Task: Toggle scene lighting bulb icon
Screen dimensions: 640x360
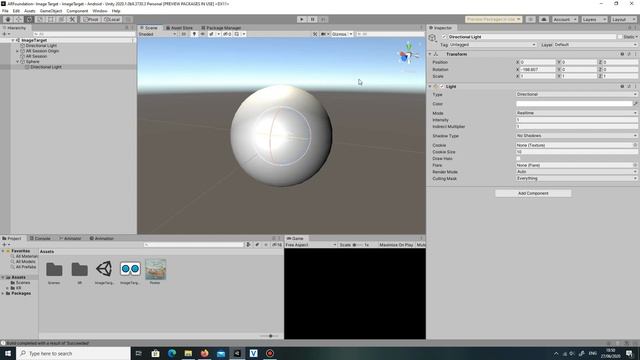Action: pos(194,34)
